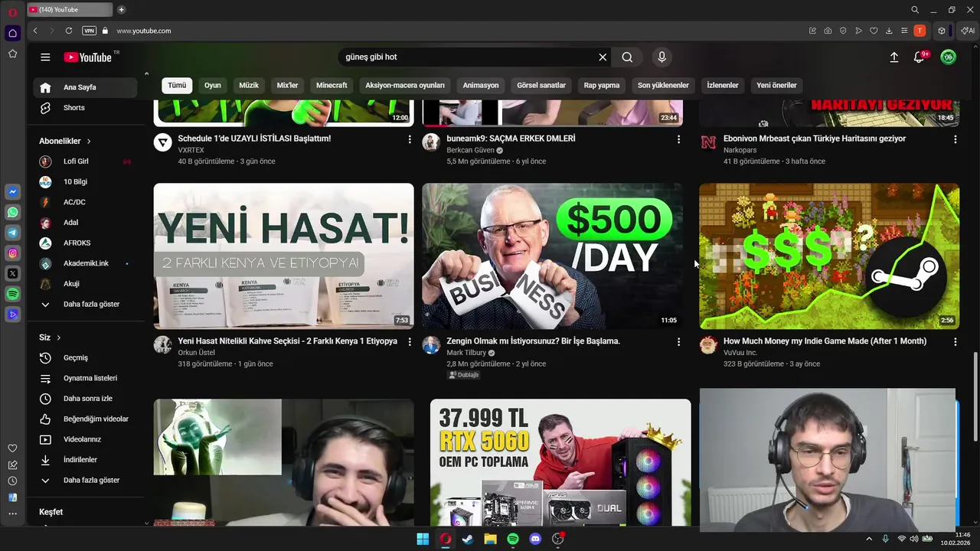This screenshot has height=551, width=980.
Task: Open Shorts in the sidebar
Action: point(85,108)
